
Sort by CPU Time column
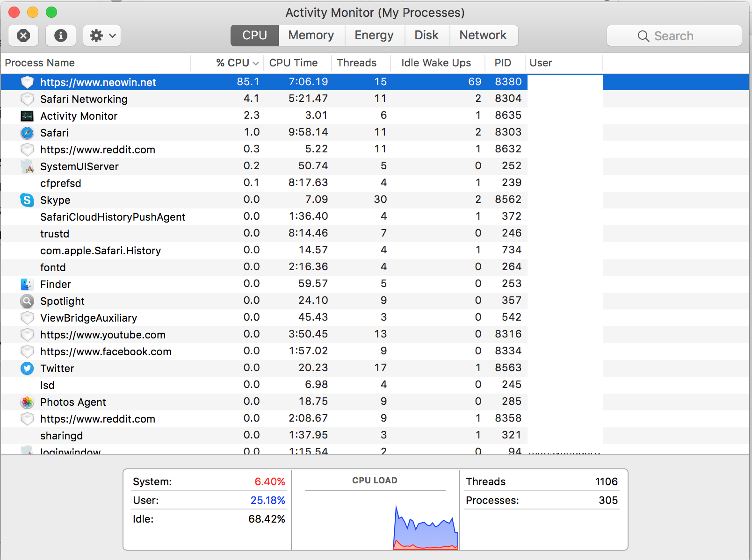tap(297, 63)
